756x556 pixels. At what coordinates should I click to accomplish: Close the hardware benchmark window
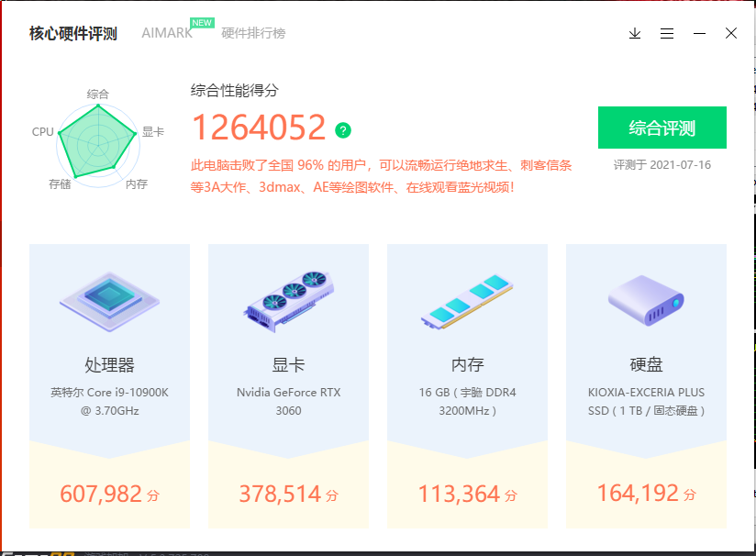[731, 33]
